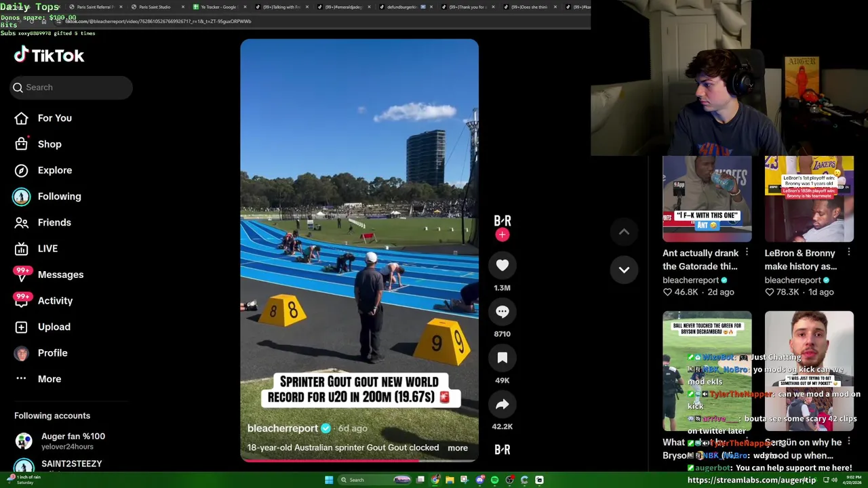Seek on the video progress bar
The width and height of the screenshot is (868, 488).
pos(359,461)
